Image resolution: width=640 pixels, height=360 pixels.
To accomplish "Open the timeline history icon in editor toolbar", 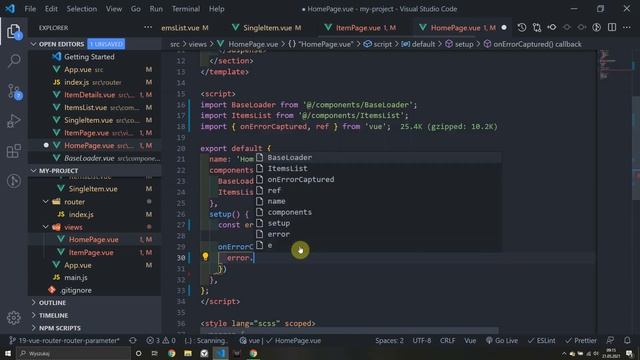I will click(522, 27).
